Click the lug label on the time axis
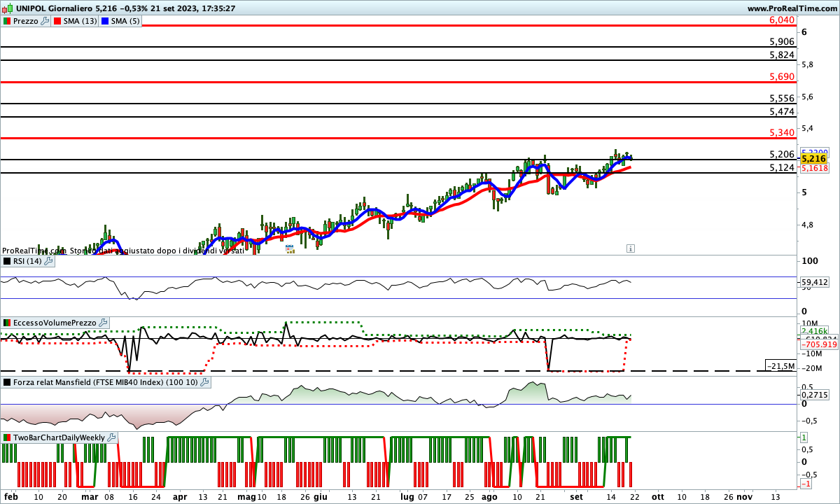The width and height of the screenshot is (840, 504). (x=407, y=496)
